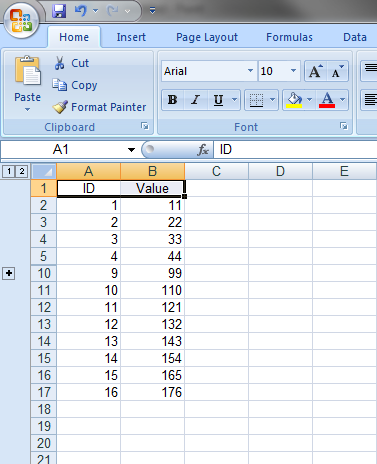Click Shrink Font icon
Viewport: 377px width, 464px height.
pos(337,71)
